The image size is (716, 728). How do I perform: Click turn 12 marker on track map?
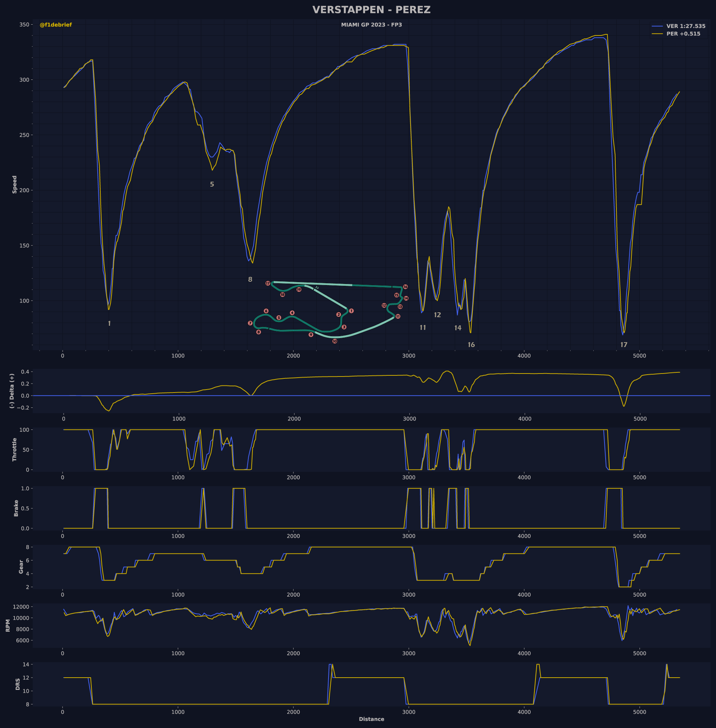coord(384,306)
